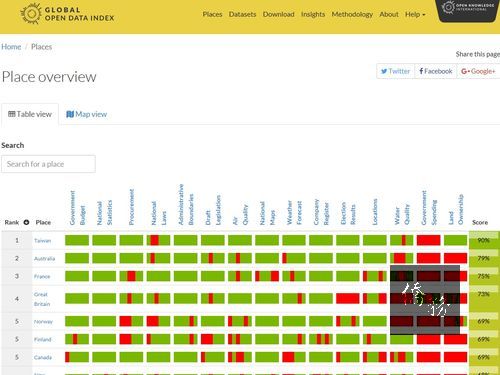Click Taiwan's Government Budget green cell
500x375 pixels.
pyautogui.click(x=77, y=240)
